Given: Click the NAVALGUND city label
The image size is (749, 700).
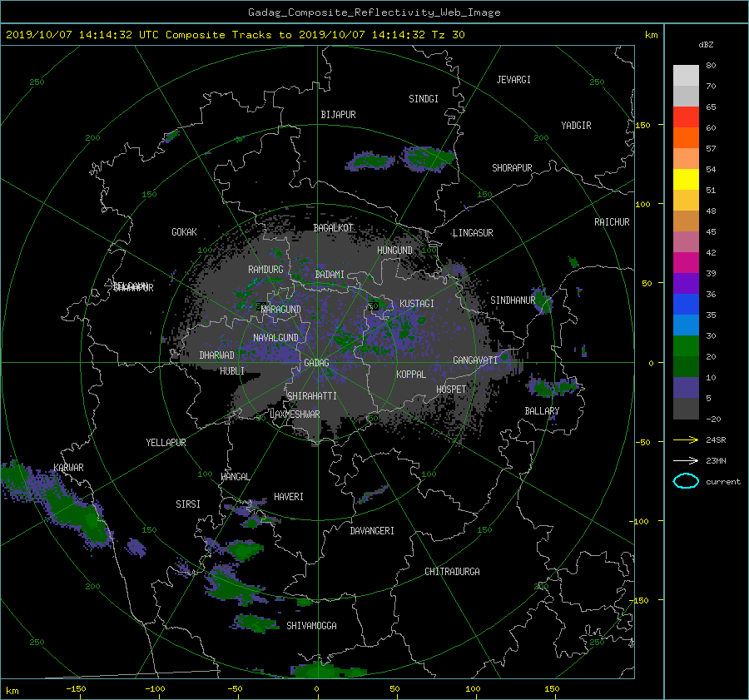Looking at the screenshot, I should click(x=275, y=338).
